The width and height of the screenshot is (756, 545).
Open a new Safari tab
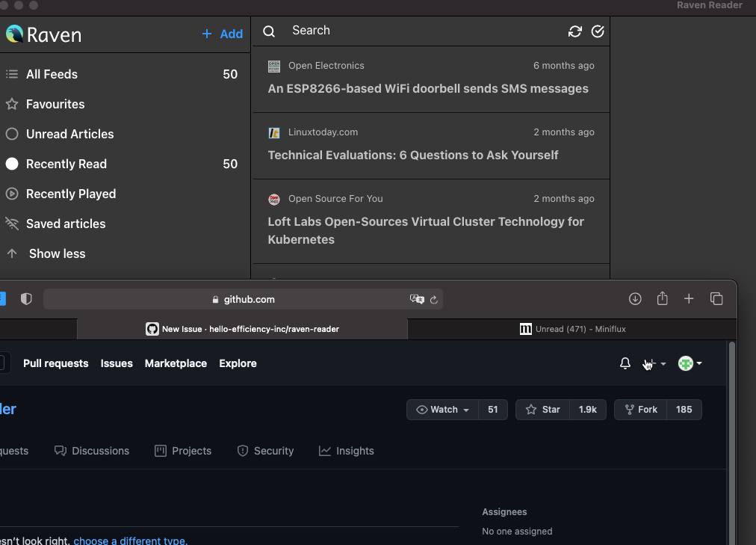(689, 299)
